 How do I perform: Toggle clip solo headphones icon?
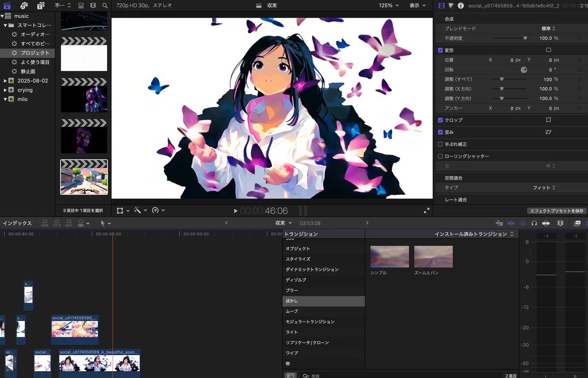tap(534, 223)
